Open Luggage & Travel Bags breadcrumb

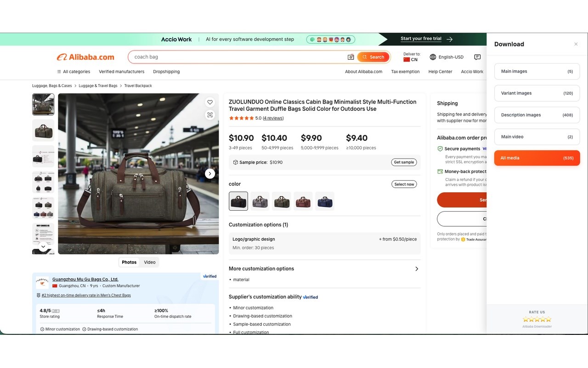pyautogui.click(x=98, y=86)
